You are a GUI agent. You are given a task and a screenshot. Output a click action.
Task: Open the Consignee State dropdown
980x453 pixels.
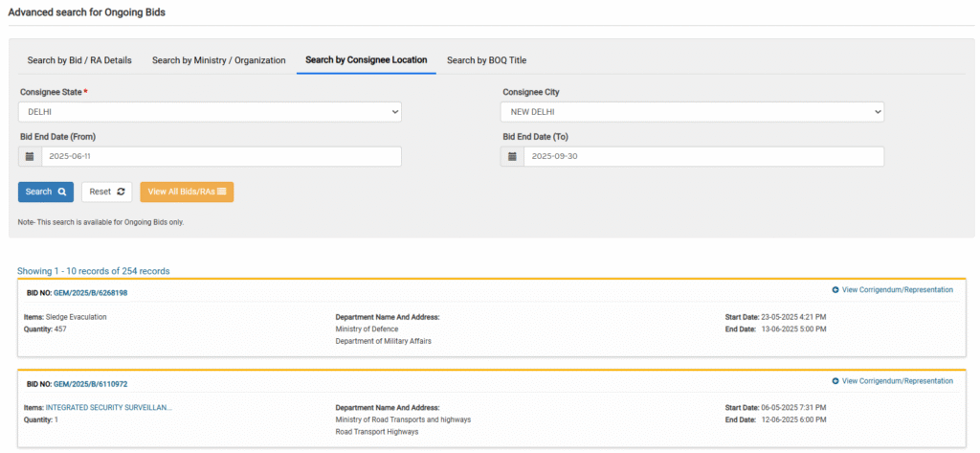210,112
